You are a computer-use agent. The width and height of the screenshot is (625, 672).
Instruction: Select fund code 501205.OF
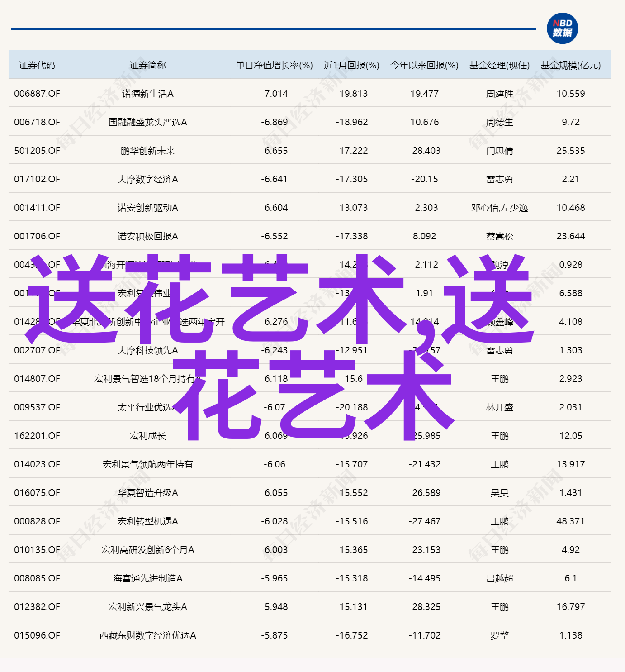pos(37,151)
